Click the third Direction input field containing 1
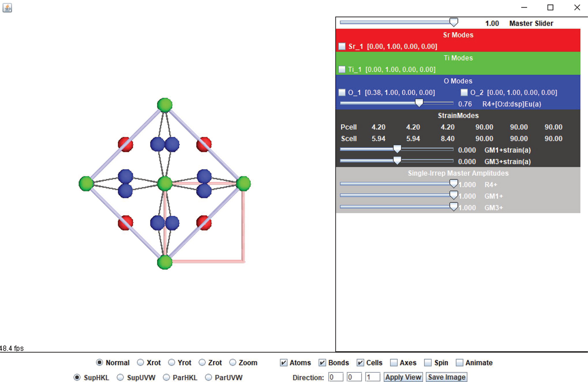The height and width of the screenshot is (382, 588). [373, 377]
